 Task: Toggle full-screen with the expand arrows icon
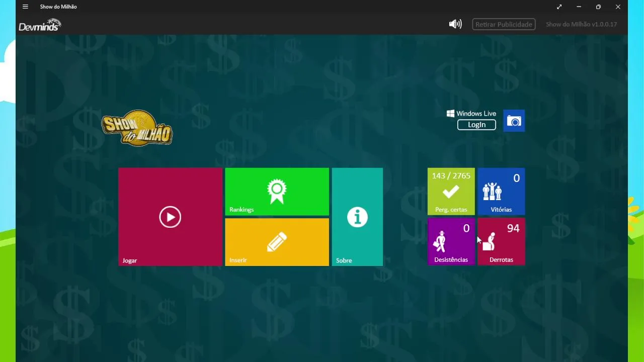coord(559,7)
